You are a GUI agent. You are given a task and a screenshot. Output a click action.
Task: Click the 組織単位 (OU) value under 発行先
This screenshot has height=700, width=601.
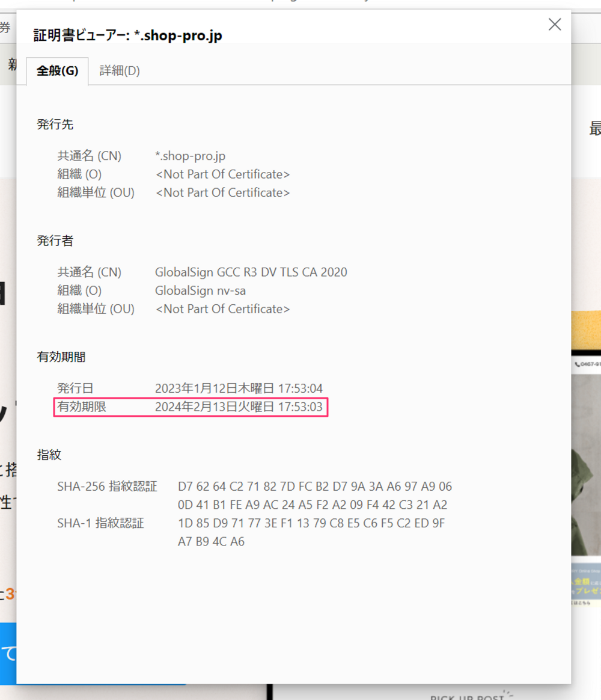[222, 193]
